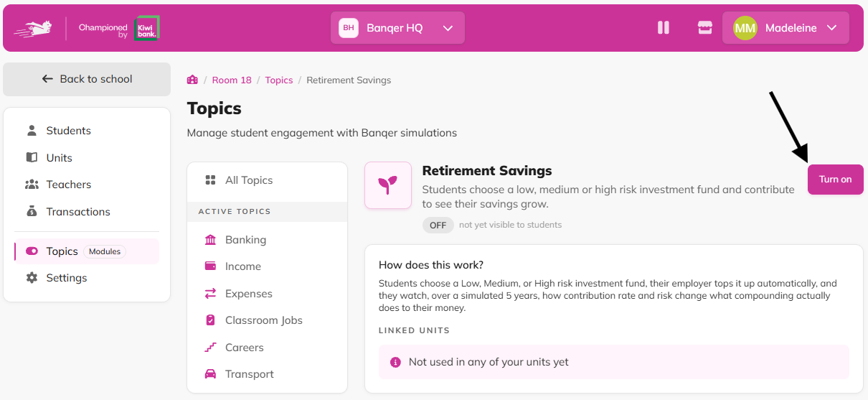Open the Madeleine user menu
Viewport: 868px width, 400px height.
786,28
